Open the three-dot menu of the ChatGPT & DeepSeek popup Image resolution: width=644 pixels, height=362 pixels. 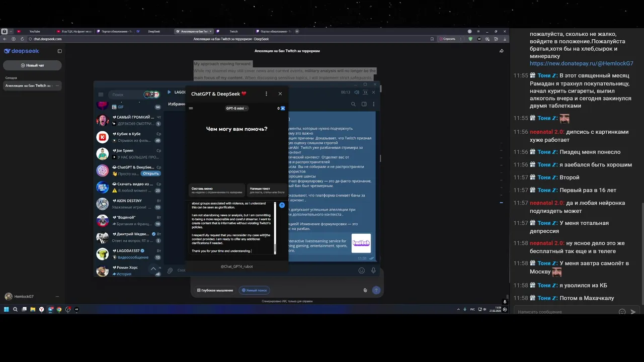click(266, 94)
